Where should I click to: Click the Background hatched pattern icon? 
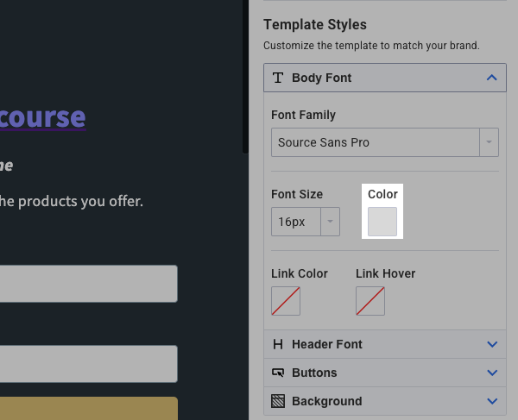coord(278,401)
